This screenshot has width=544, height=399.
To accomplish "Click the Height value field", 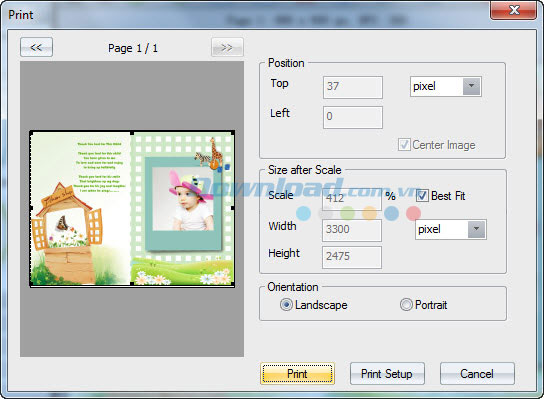I will point(352,257).
